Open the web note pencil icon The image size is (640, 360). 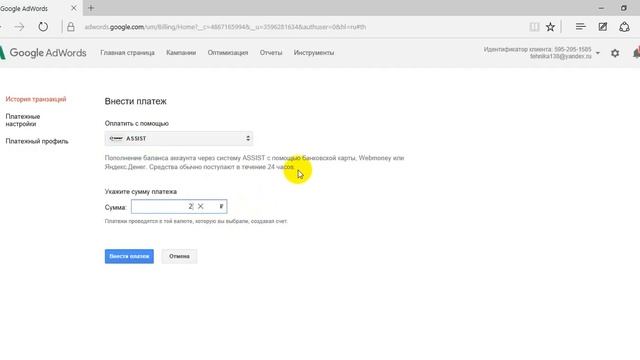[x=602, y=27]
